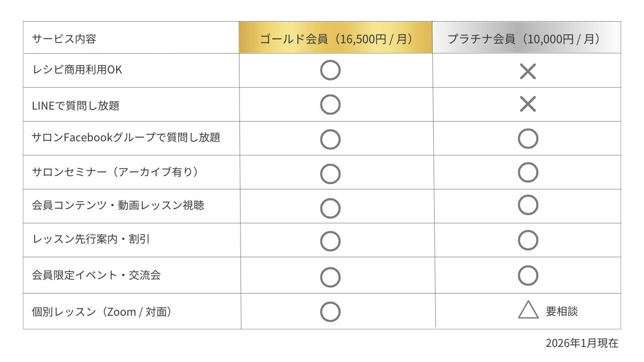644x362 pixels.
Task: Click the Platinum X mark for レシピ商用利用OK
Action: point(527,72)
